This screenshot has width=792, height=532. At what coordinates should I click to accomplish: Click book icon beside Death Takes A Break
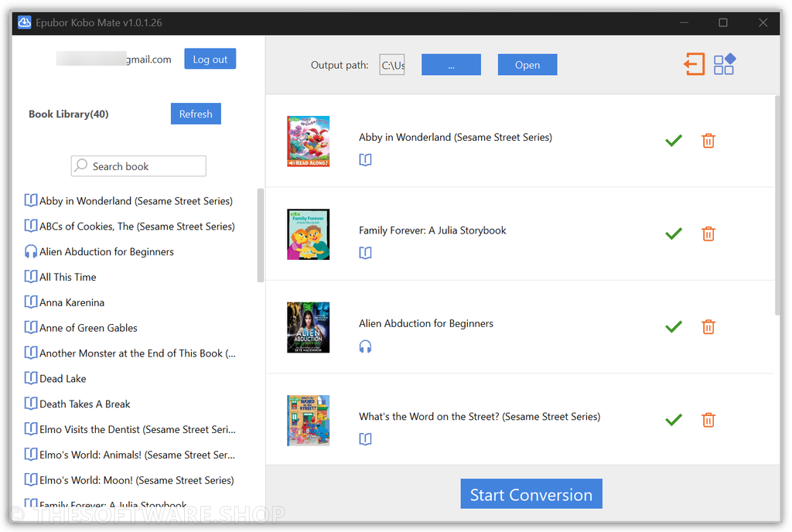coord(31,404)
